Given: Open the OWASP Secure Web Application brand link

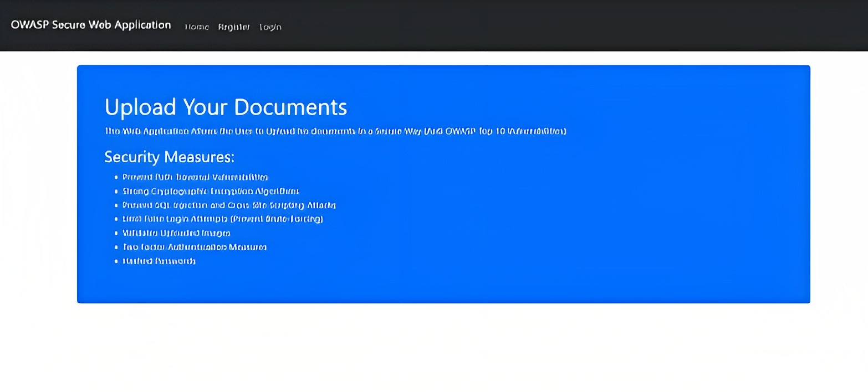Looking at the screenshot, I should tap(91, 25).
